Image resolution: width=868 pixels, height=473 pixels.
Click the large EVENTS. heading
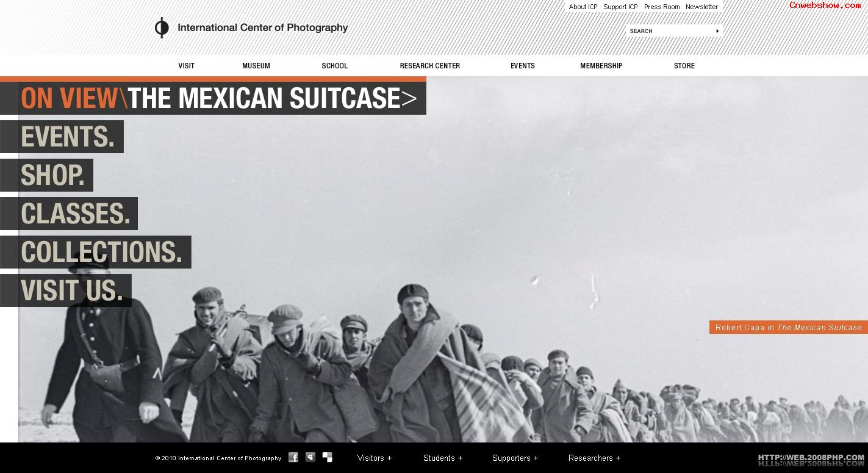point(62,137)
